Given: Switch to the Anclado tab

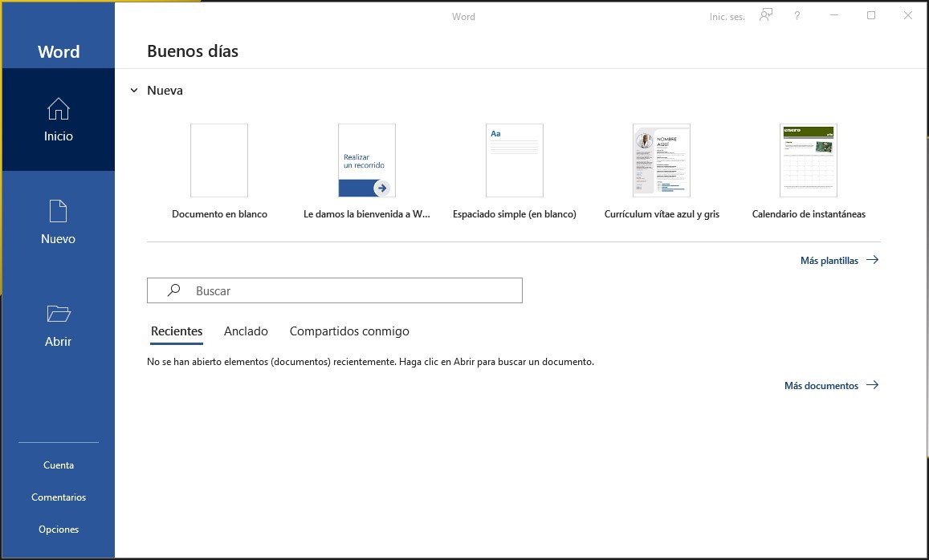Looking at the screenshot, I should click(246, 331).
